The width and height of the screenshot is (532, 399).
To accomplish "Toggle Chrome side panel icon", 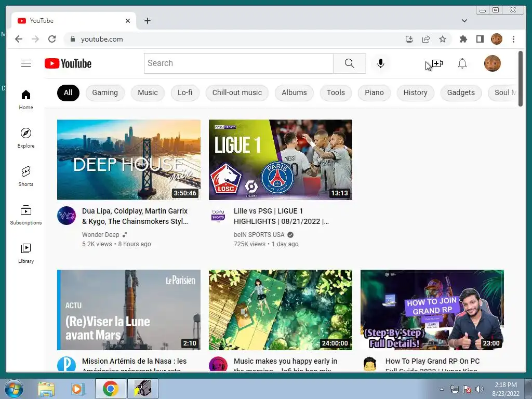I will point(480,39).
